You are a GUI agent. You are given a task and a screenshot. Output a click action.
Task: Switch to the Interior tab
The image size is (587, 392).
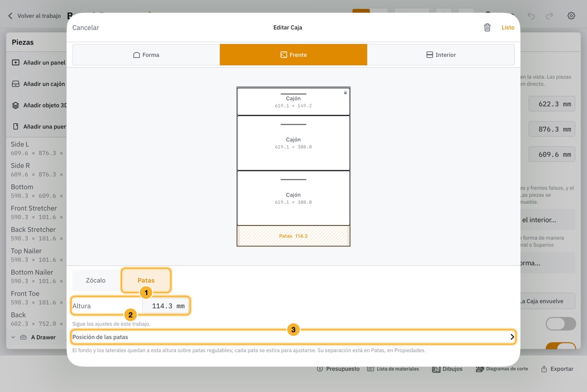coord(440,55)
